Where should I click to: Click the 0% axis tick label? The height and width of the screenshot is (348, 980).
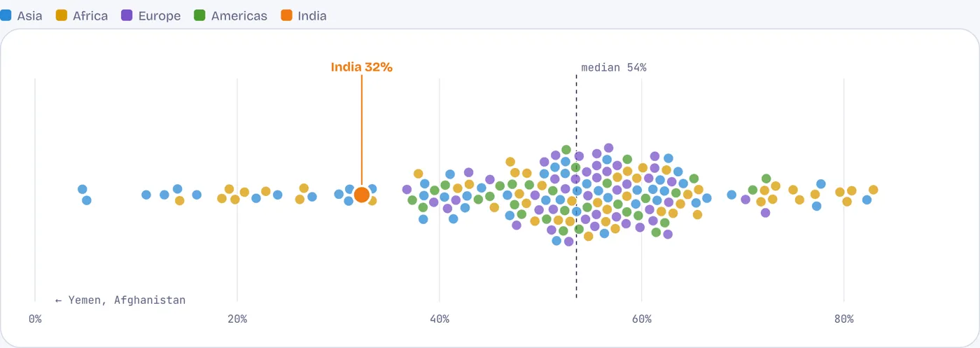(x=35, y=319)
